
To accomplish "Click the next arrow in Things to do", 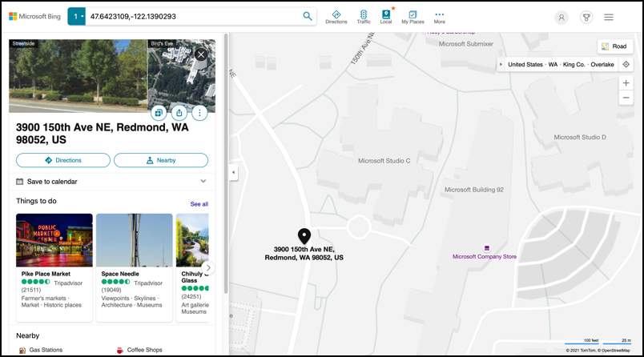I will pyautogui.click(x=208, y=267).
